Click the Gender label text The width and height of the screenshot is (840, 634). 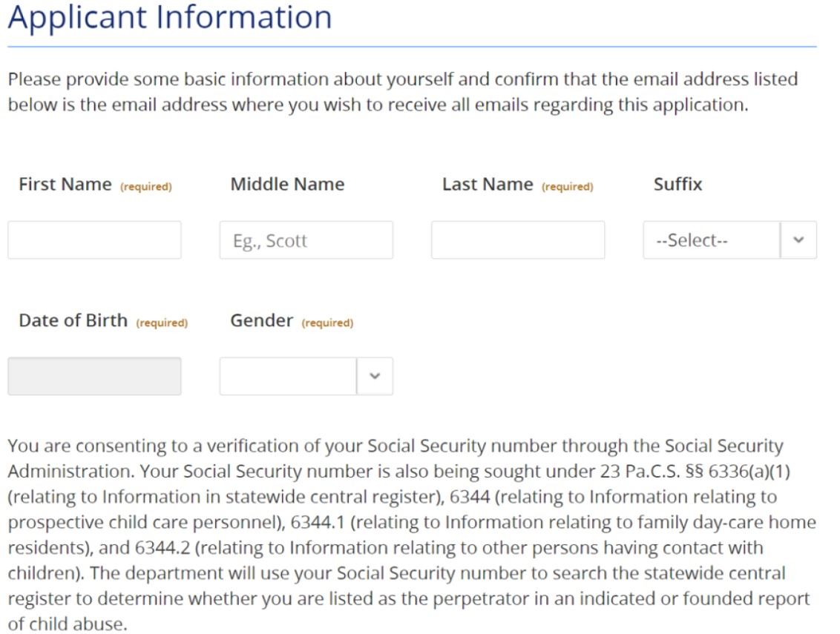click(262, 321)
